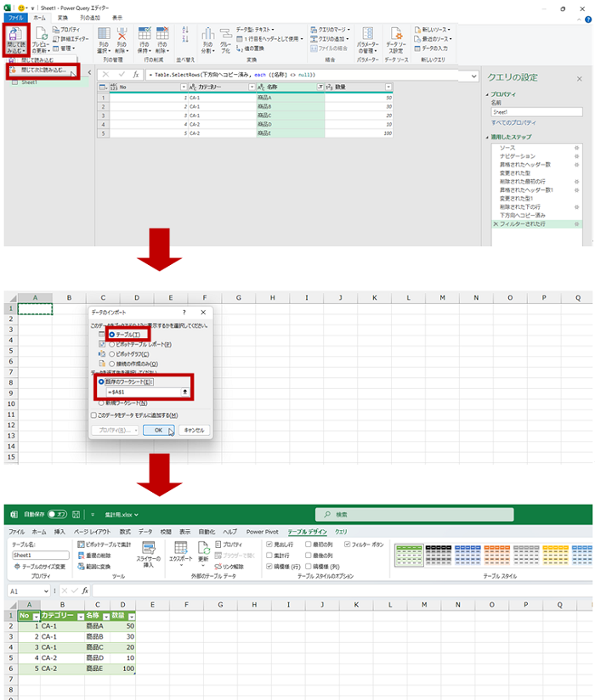Click the range collapse icon beside =$A$1
595x700 pixels.
pos(185,391)
